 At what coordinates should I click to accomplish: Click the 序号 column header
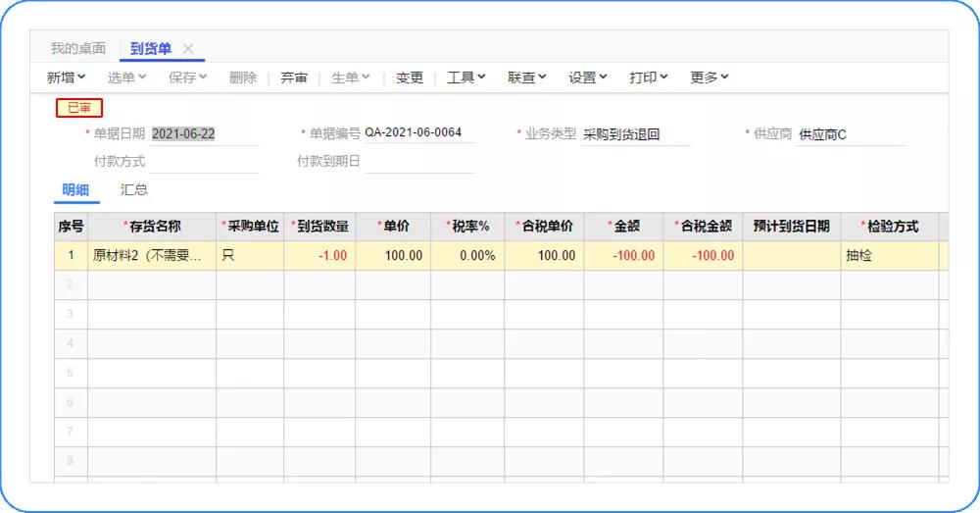tap(71, 227)
